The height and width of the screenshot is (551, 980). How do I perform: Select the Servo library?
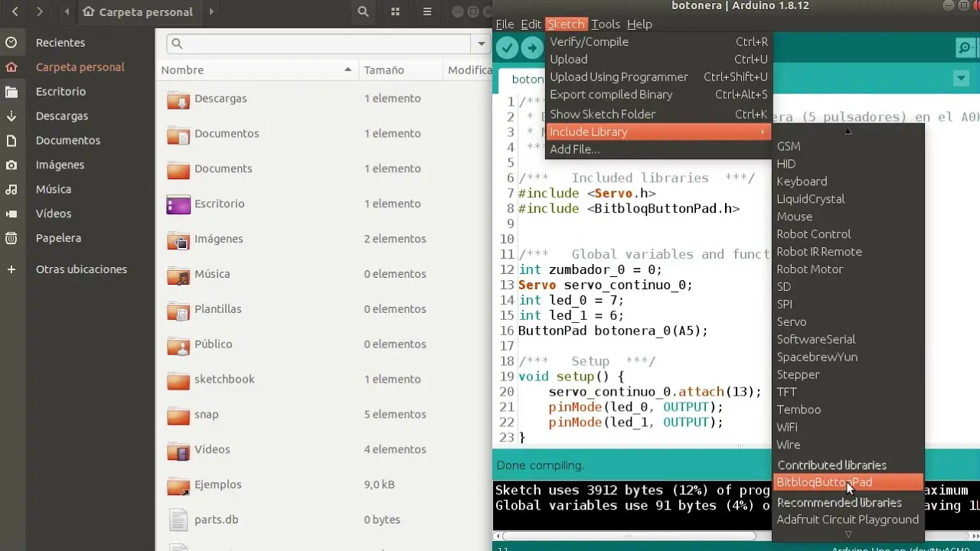click(x=791, y=321)
